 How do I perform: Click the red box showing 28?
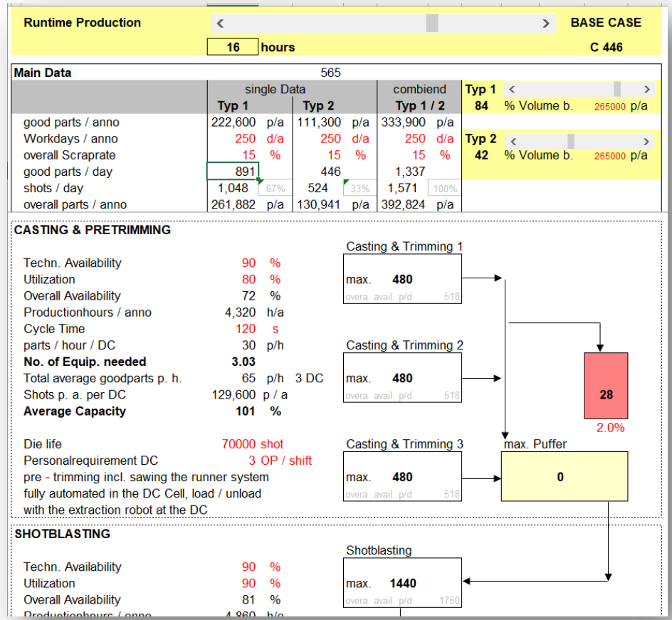tap(606, 386)
